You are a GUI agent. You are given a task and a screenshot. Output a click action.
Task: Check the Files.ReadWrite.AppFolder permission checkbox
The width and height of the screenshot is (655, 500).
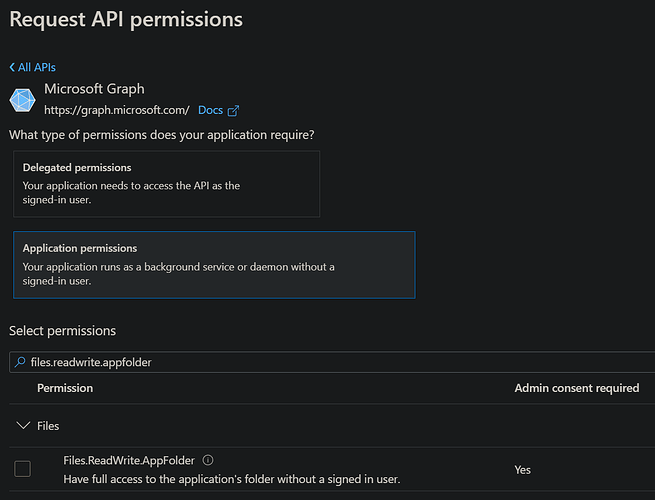click(x=22, y=469)
